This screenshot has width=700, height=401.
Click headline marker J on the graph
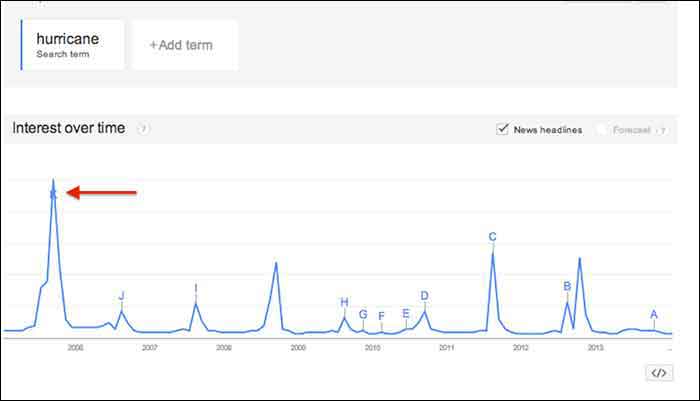[121, 295]
